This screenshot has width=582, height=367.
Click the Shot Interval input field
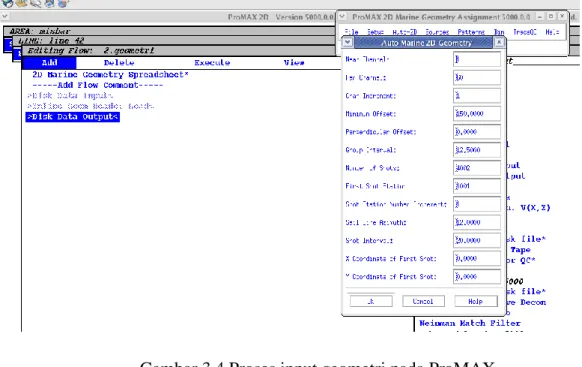coord(477,240)
